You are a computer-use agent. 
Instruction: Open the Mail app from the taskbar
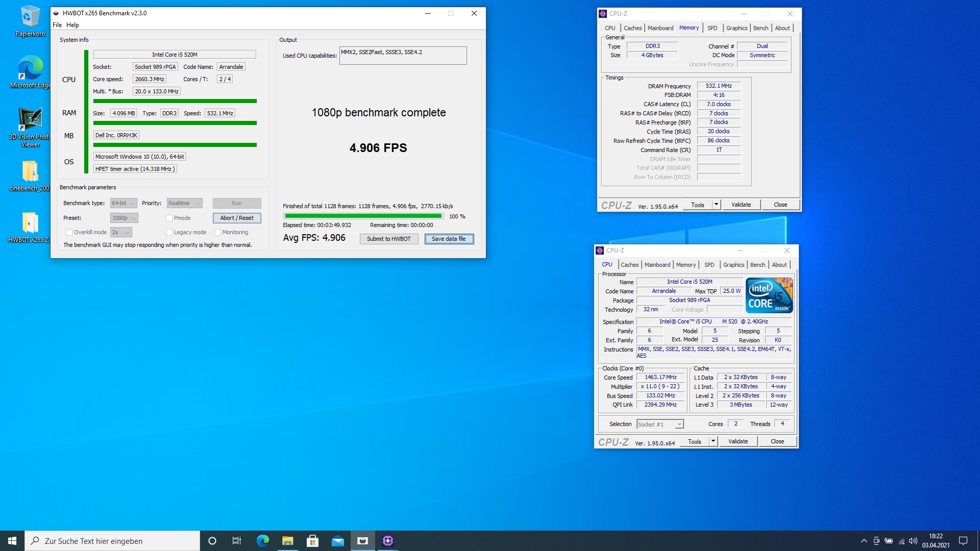coord(337,541)
